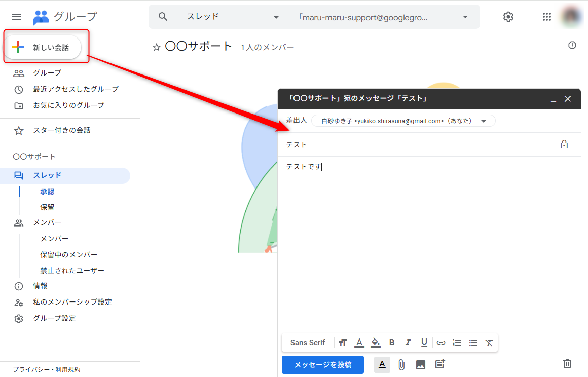Open the settings gear at top
This screenshot has height=377, width=588.
click(x=508, y=17)
